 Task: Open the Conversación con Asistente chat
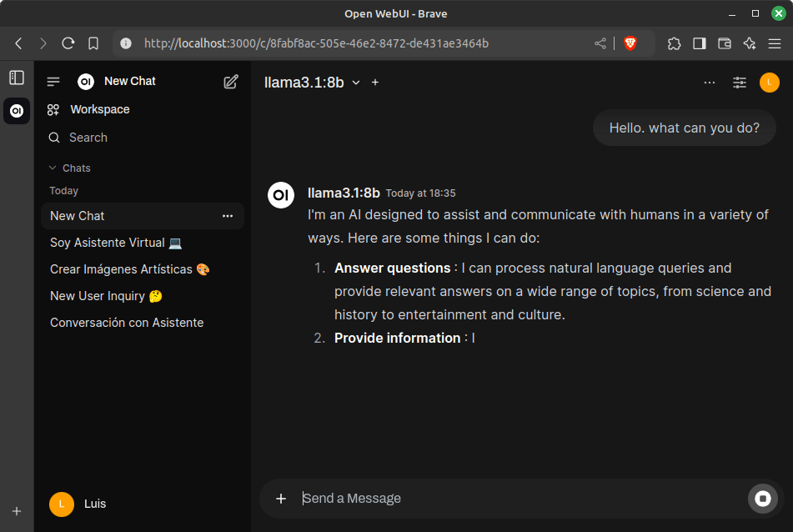coord(127,323)
